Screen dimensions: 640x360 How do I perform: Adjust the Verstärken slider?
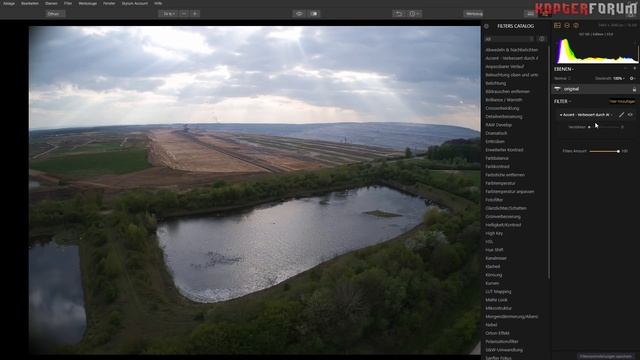coord(604,127)
